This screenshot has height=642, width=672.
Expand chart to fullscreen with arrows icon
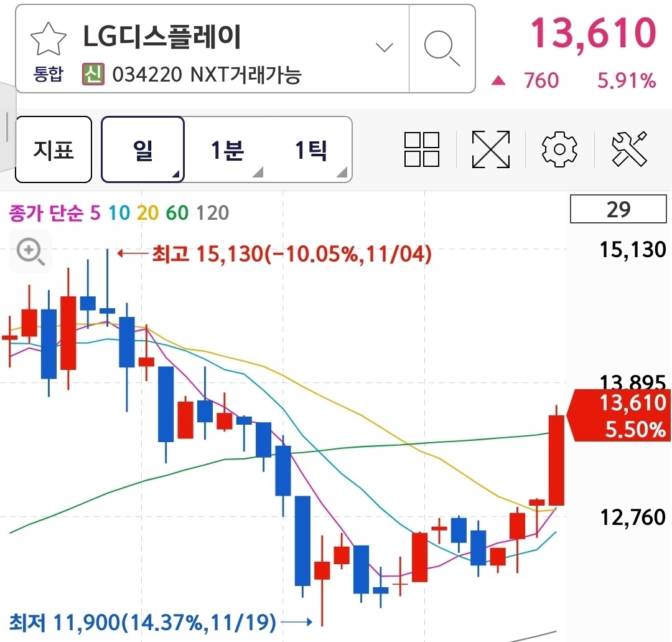coord(491,149)
